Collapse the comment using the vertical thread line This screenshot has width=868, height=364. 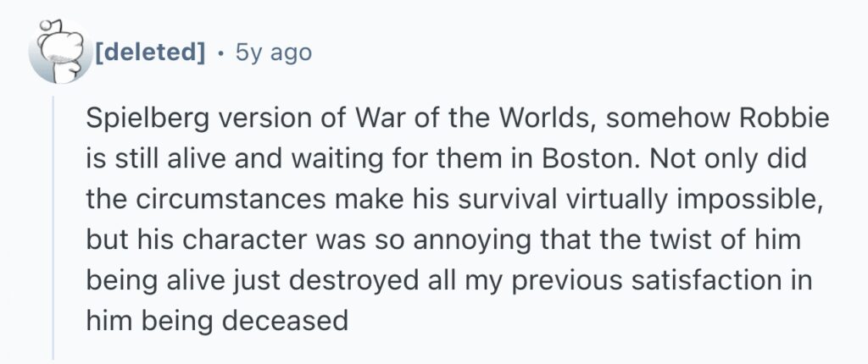click(53, 228)
